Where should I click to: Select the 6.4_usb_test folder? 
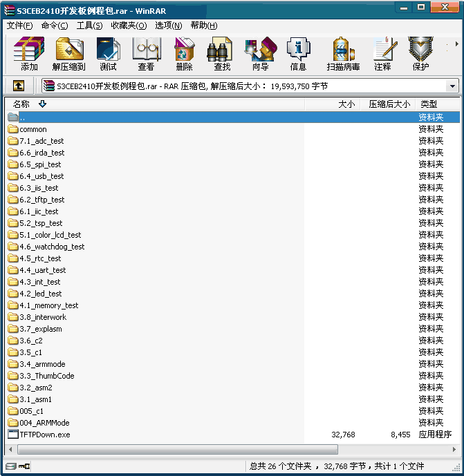[36, 176]
